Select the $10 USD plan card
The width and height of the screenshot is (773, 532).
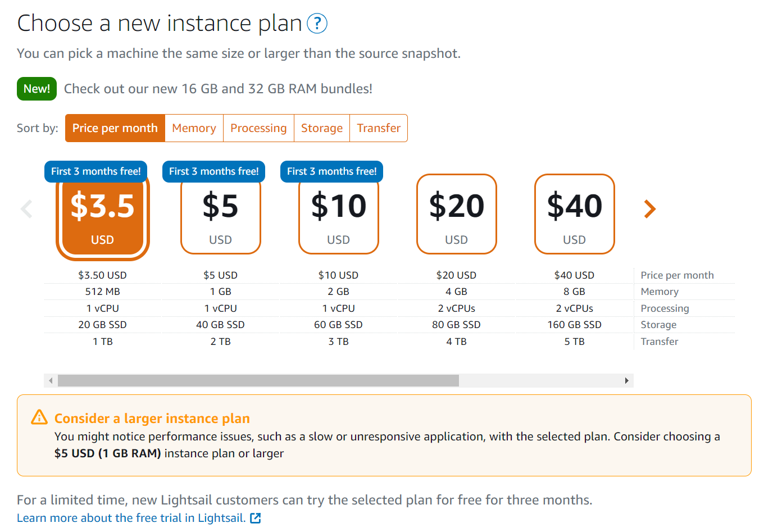coord(339,214)
